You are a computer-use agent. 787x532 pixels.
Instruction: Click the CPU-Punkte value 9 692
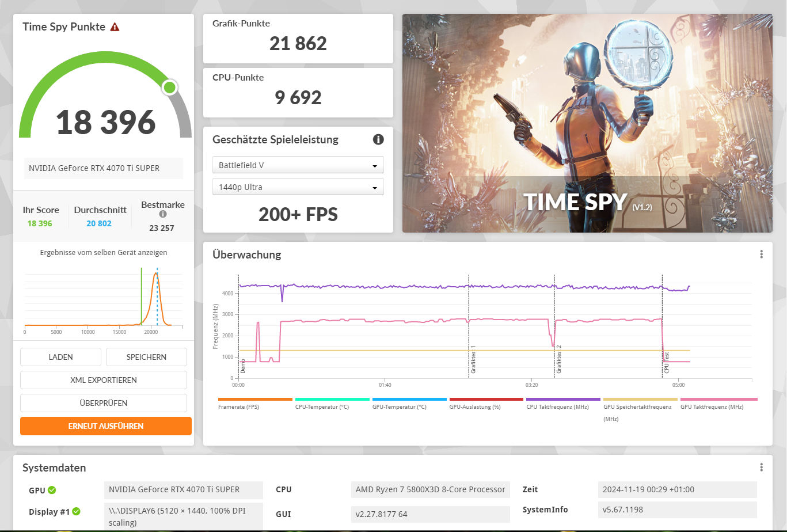point(298,97)
